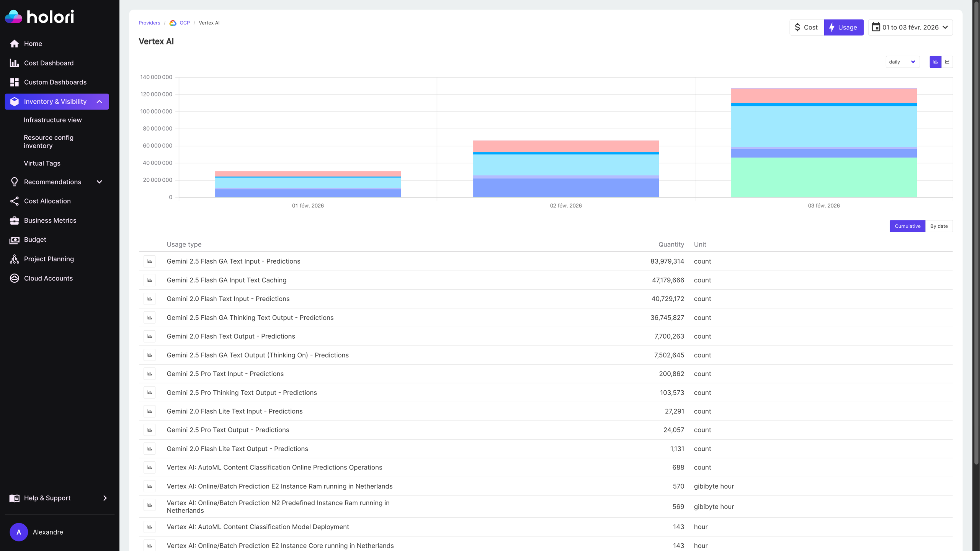This screenshot has width=980, height=551.
Task: Navigate to Virtual Tags
Action: coord(42,163)
